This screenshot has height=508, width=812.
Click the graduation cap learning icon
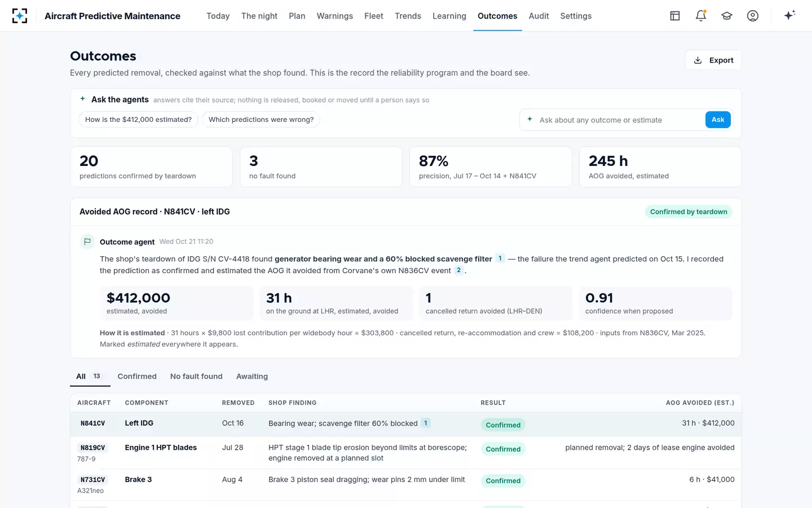click(x=727, y=16)
